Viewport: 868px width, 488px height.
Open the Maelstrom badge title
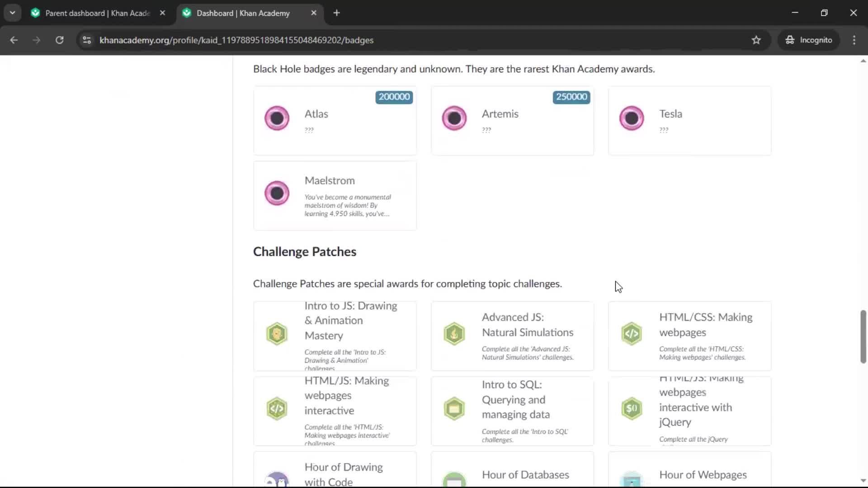[330, 180]
